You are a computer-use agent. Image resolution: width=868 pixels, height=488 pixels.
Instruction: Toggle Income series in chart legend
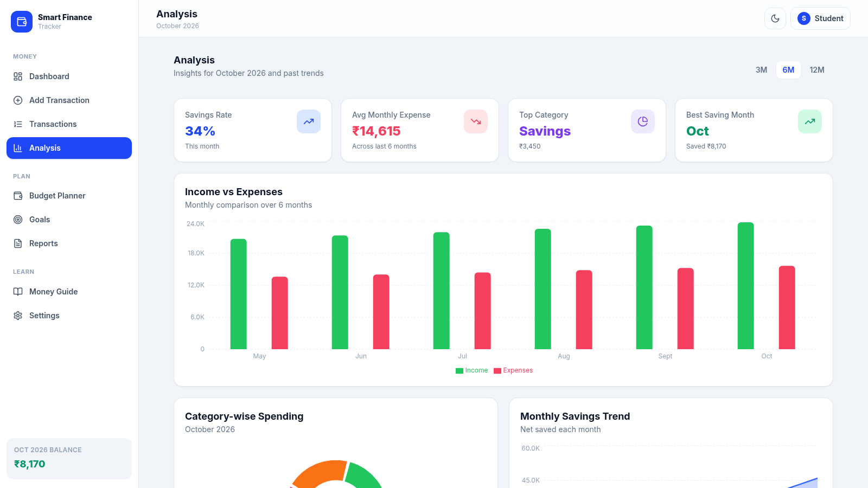point(472,370)
